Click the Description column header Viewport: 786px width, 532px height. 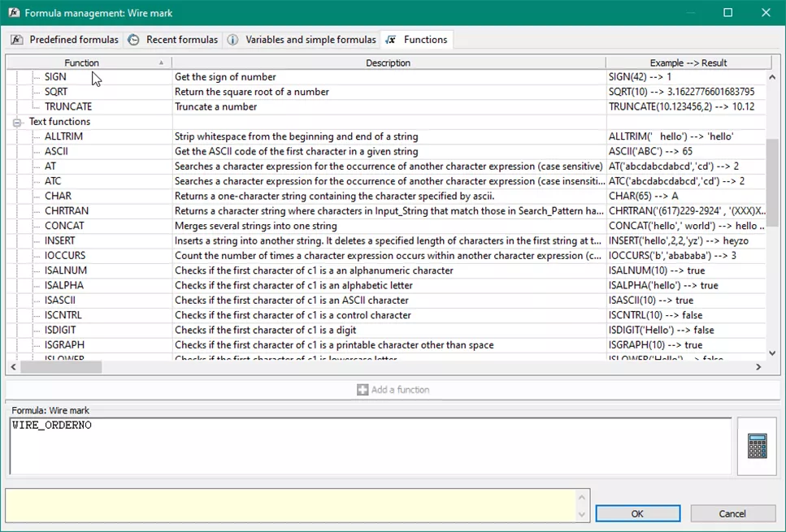(388, 63)
